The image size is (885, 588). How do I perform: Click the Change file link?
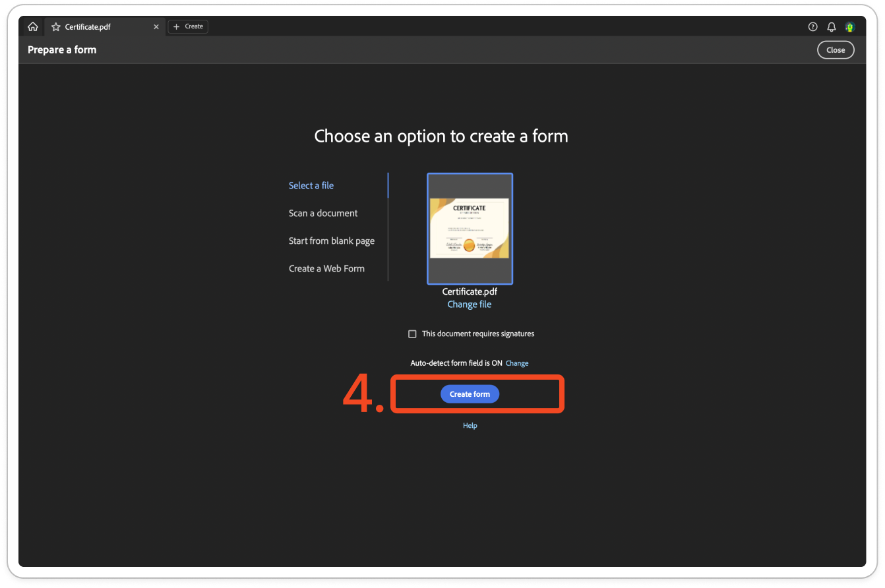(470, 305)
